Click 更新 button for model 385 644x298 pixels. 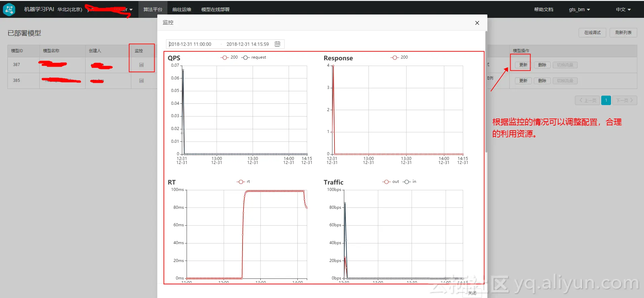[x=523, y=81]
